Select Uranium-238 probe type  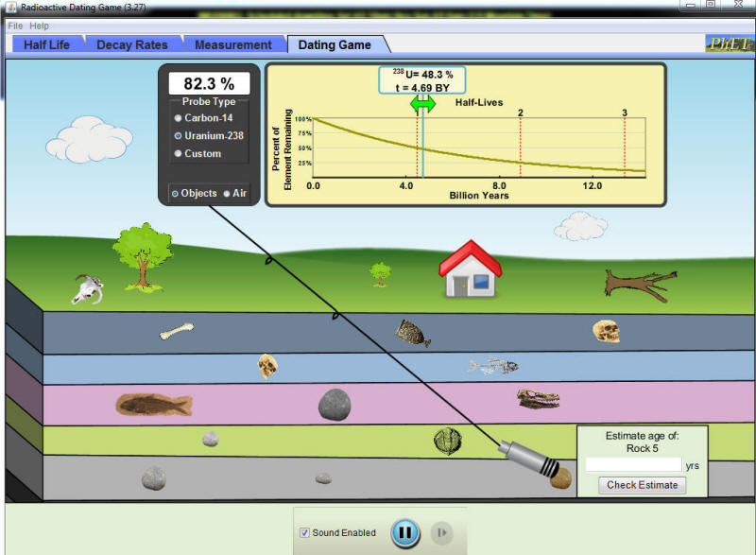coord(209,136)
